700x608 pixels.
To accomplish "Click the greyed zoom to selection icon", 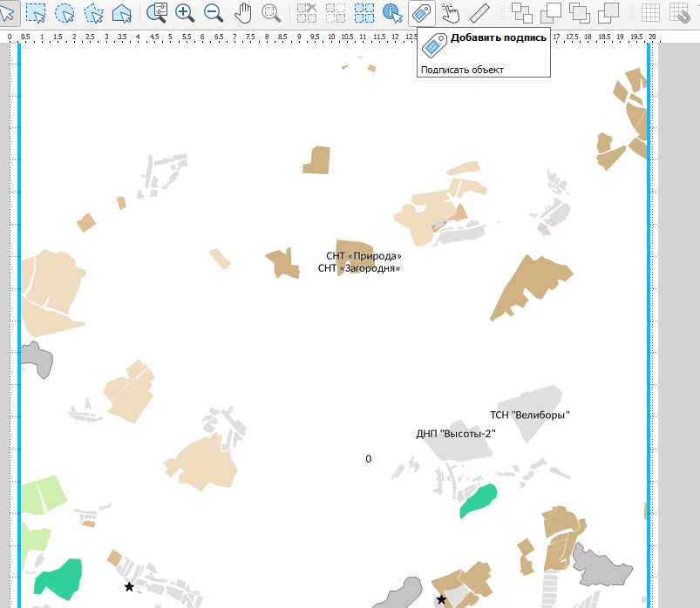I will coord(271,12).
